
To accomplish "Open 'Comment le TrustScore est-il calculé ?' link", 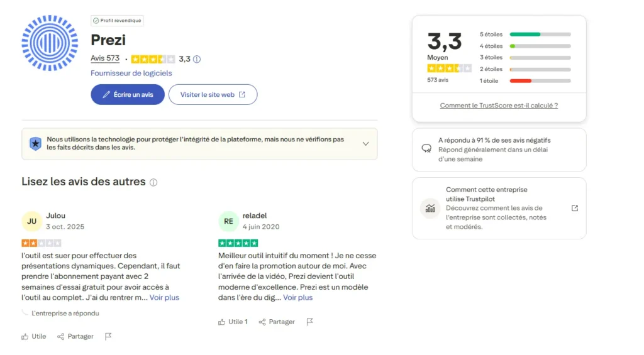I will [x=499, y=106].
